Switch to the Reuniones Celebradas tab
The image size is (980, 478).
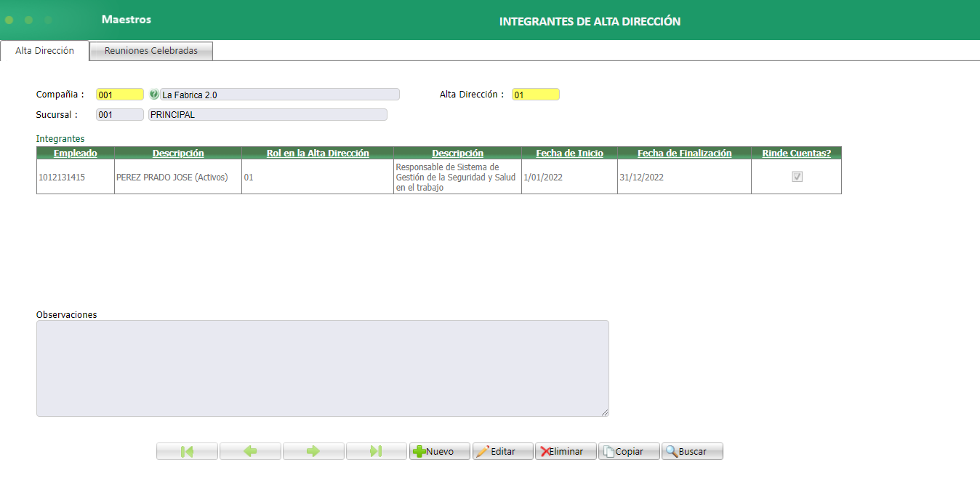pyautogui.click(x=150, y=51)
